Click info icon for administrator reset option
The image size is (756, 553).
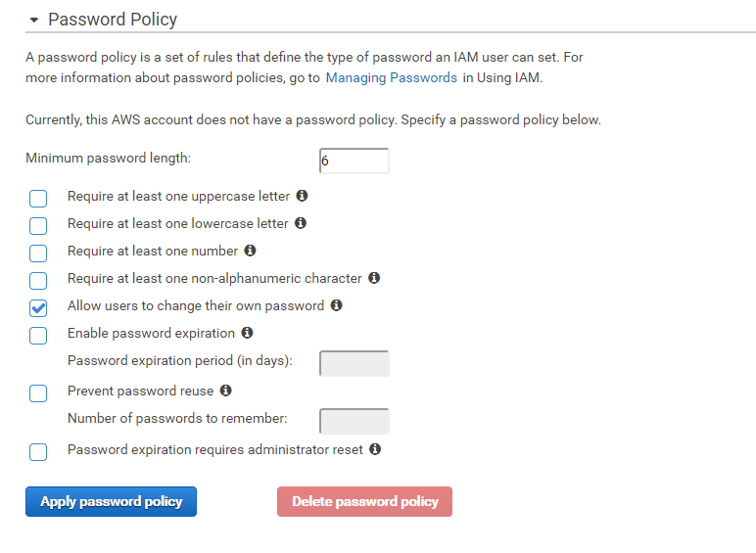coord(375,450)
